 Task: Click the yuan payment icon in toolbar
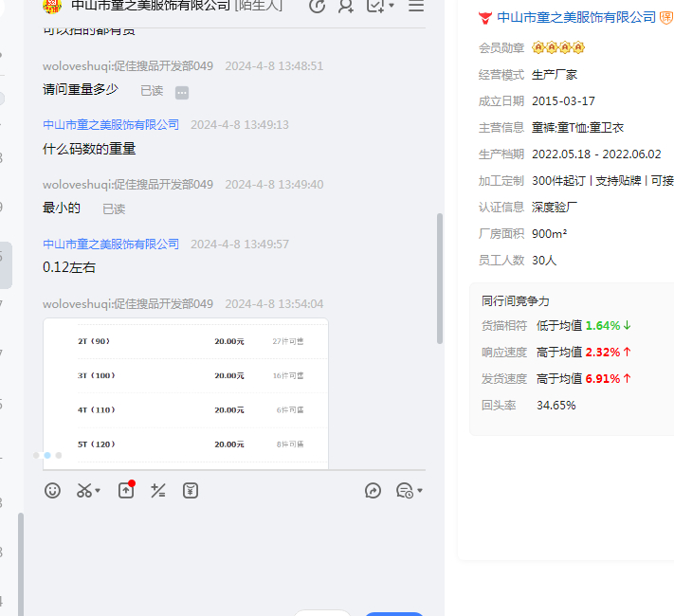click(191, 490)
